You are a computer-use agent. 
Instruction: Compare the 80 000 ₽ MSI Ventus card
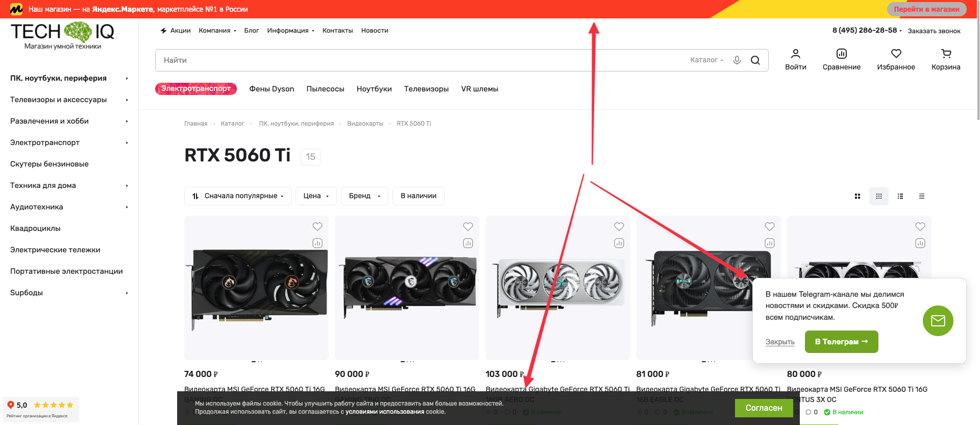click(x=920, y=243)
